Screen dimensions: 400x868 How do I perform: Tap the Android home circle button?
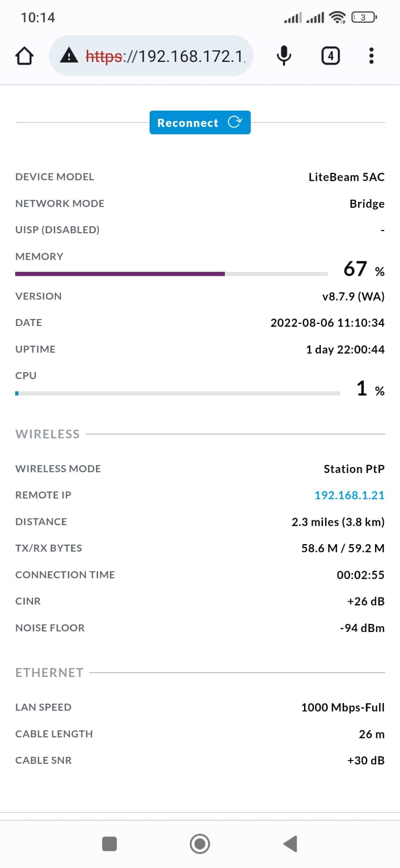pyautogui.click(x=200, y=844)
